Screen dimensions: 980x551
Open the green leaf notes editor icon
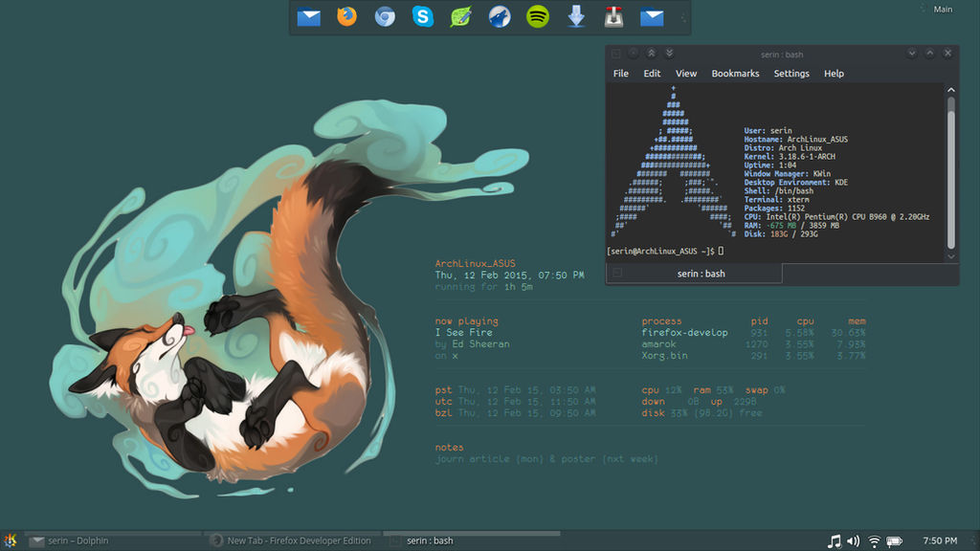(x=461, y=17)
